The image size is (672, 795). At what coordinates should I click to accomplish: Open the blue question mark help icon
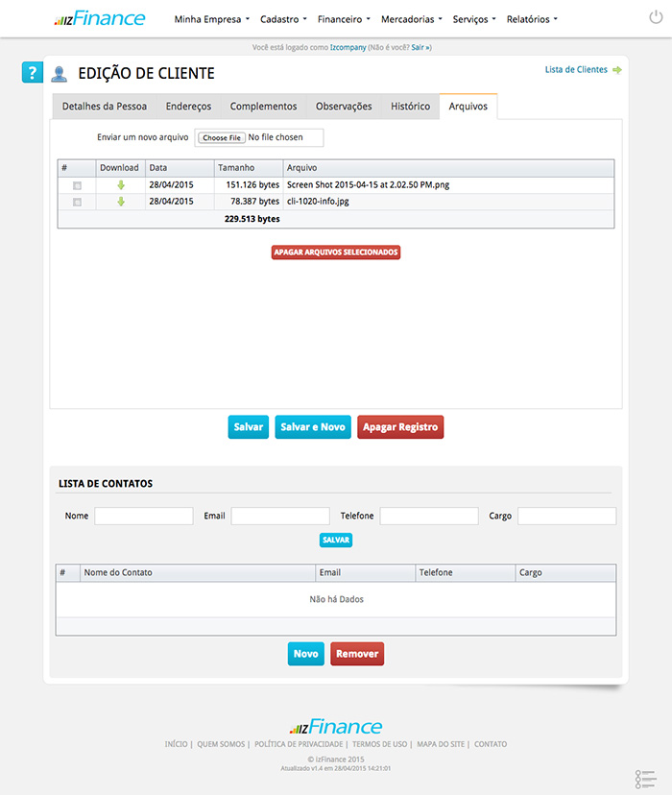[x=33, y=73]
